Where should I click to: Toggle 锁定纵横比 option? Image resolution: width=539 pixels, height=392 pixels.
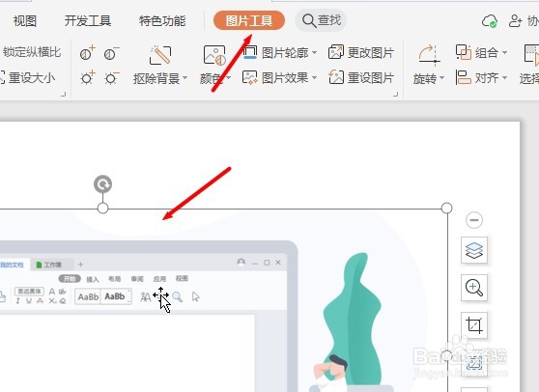pyautogui.click(x=32, y=52)
